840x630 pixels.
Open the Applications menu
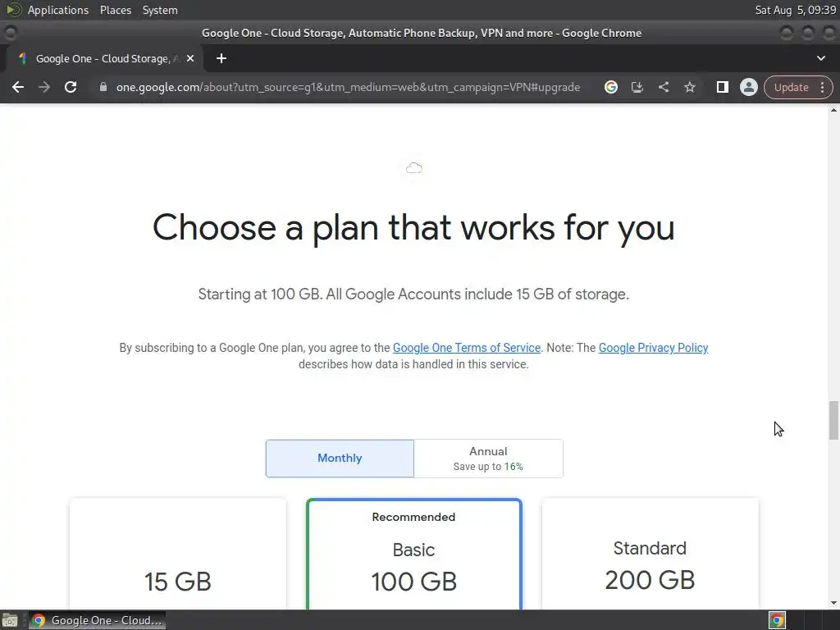(58, 10)
